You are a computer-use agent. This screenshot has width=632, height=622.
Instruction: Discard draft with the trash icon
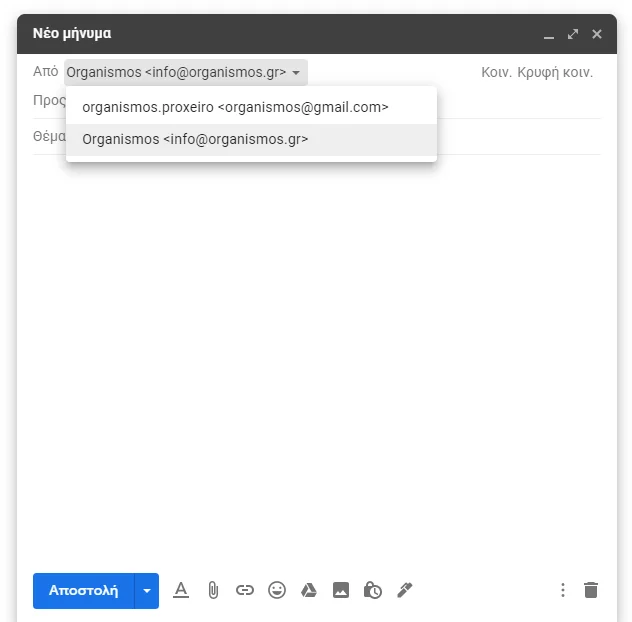(x=591, y=590)
